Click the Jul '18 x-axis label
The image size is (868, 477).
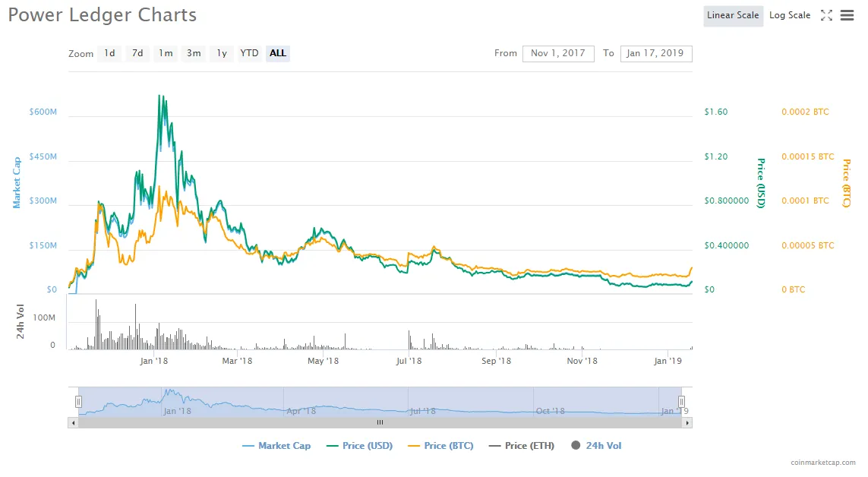point(409,361)
